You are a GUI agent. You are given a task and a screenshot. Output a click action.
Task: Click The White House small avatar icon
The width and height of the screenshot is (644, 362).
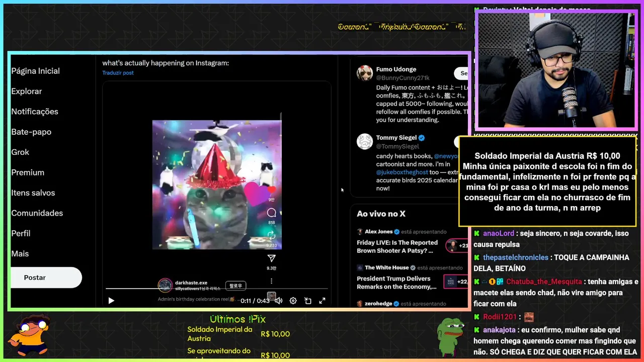(x=360, y=268)
